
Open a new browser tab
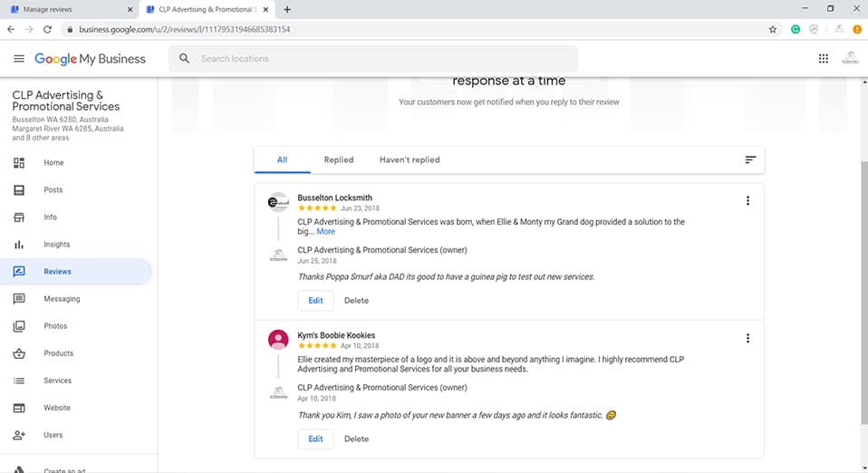(286, 9)
